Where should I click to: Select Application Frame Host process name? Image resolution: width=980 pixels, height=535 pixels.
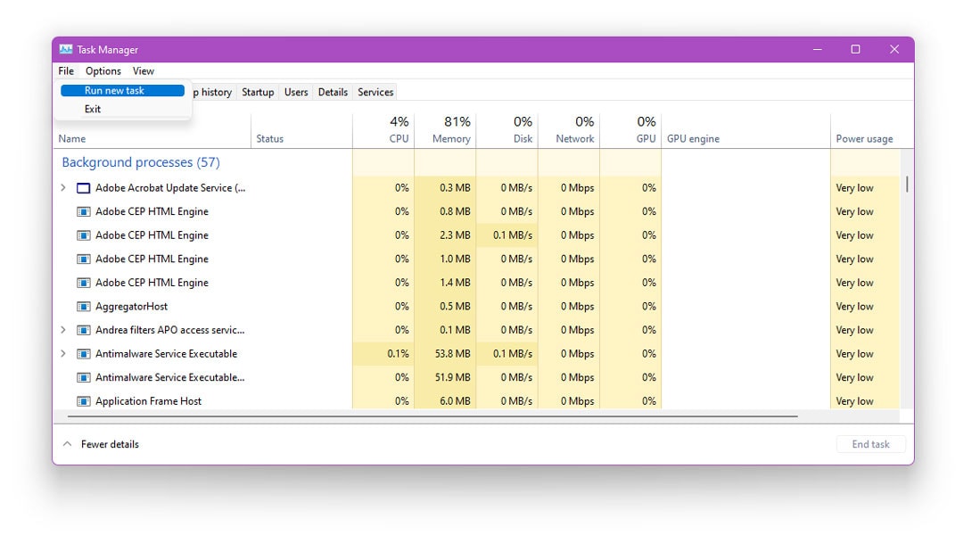point(148,401)
